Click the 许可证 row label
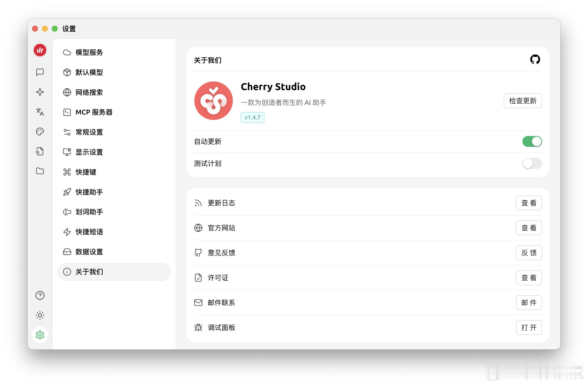Image resolution: width=588 pixels, height=386 pixels. (218, 278)
